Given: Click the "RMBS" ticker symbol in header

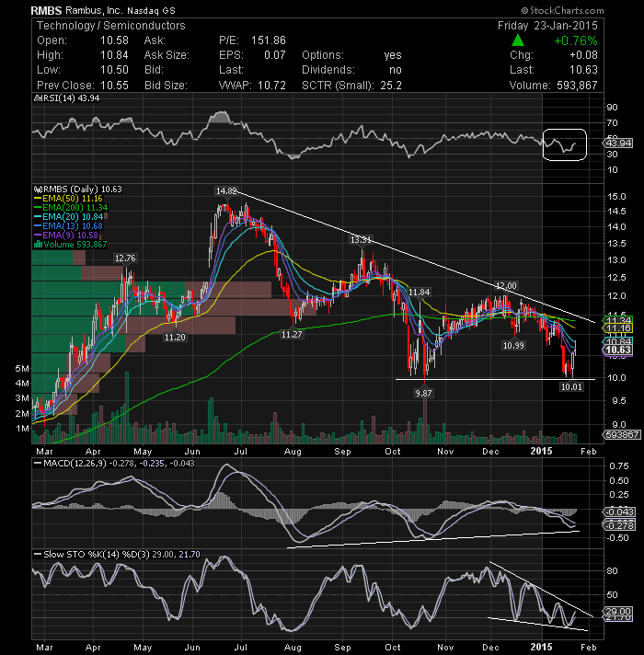Looking at the screenshot, I should [x=46, y=10].
